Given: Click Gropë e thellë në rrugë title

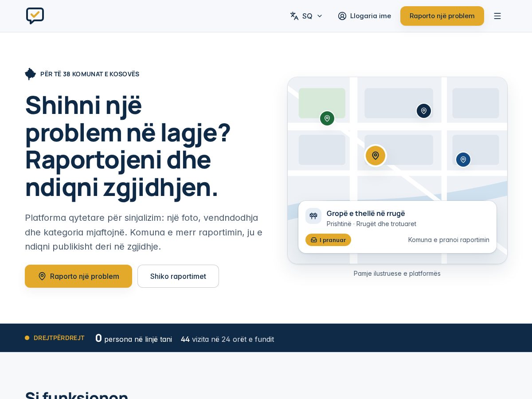Looking at the screenshot, I should 366,213.
